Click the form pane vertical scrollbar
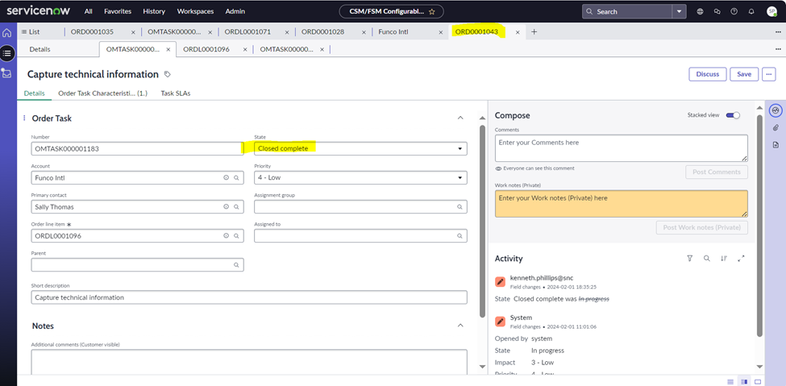Screen dimensions: 786x386 pyautogui.click(x=482, y=221)
